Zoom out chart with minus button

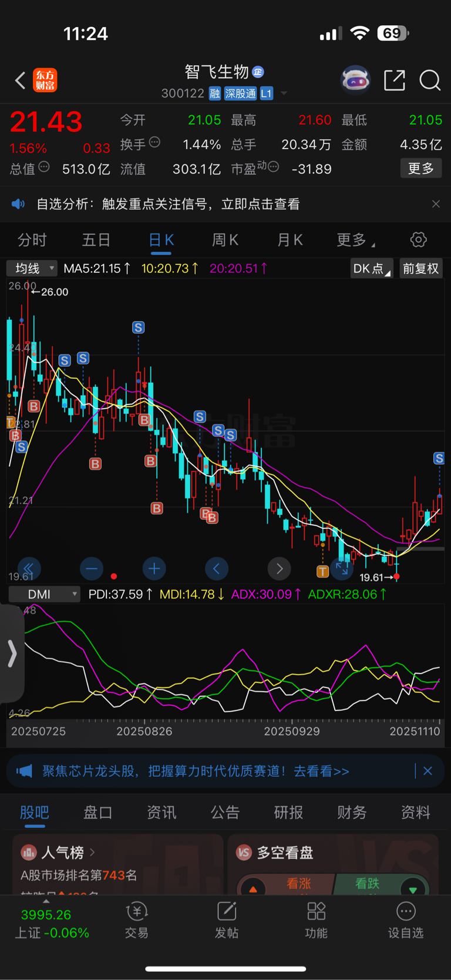point(91,568)
